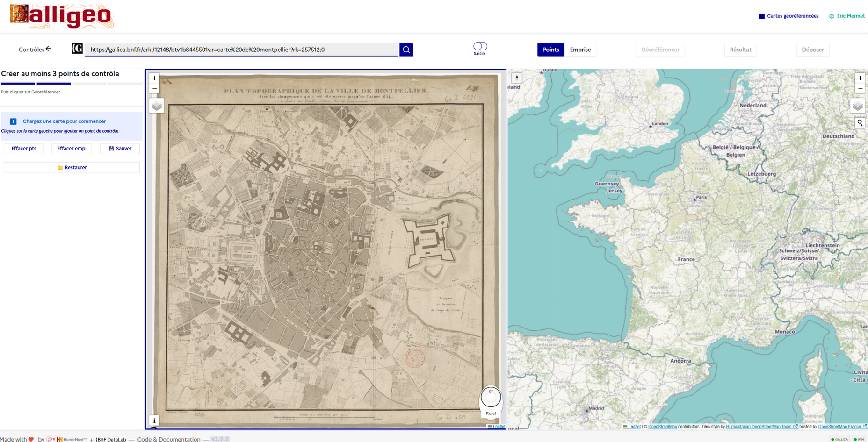This screenshot has height=442, width=868.
Task: Collapse the Contrôles side panel arrow
Action: coord(49,49)
